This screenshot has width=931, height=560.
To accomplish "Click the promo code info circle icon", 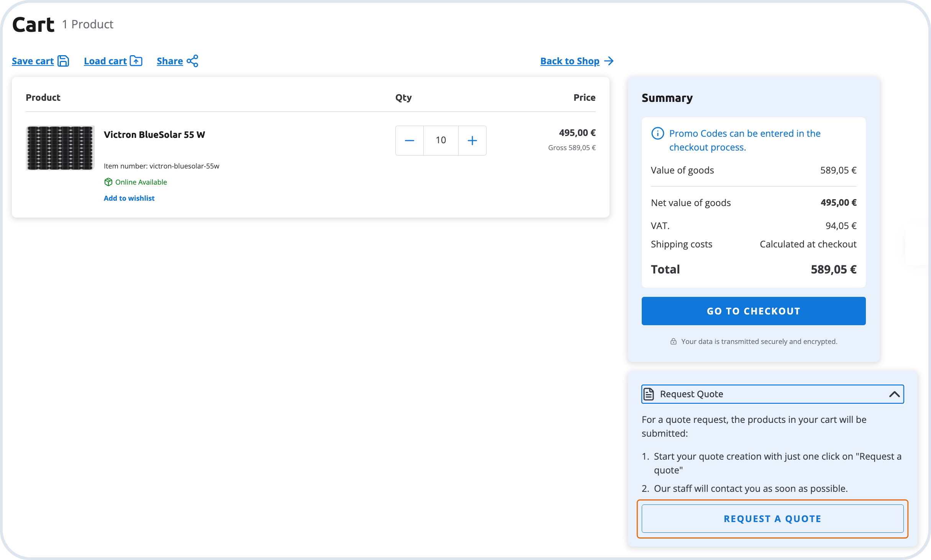I will tap(658, 133).
